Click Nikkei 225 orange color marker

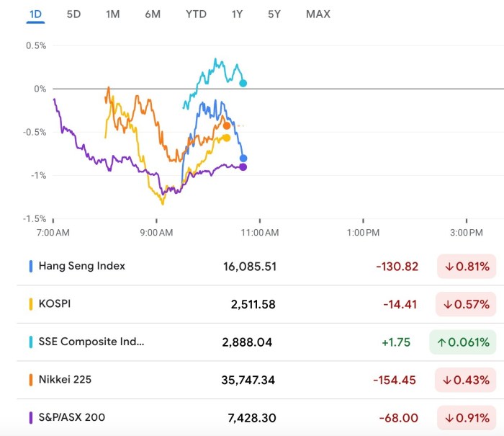[31, 380]
